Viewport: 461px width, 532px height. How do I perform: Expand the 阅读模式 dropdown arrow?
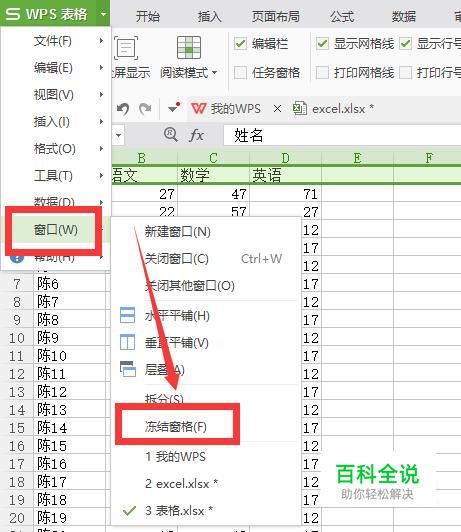click(x=214, y=73)
